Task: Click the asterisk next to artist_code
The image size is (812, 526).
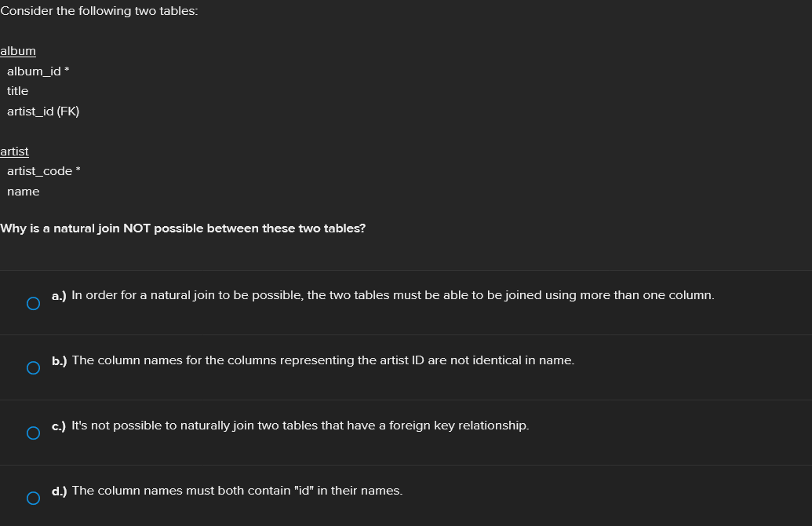Action: pyautogui.click(x=78, y=170)
